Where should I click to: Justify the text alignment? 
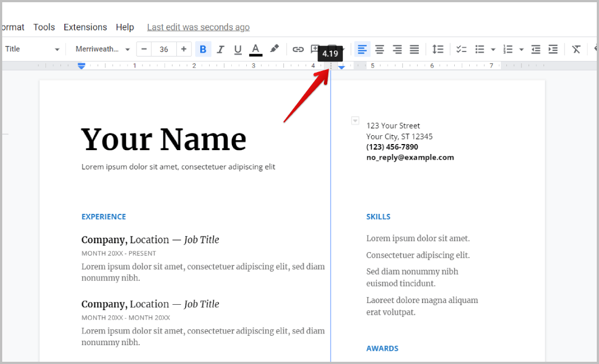point(414,49)
